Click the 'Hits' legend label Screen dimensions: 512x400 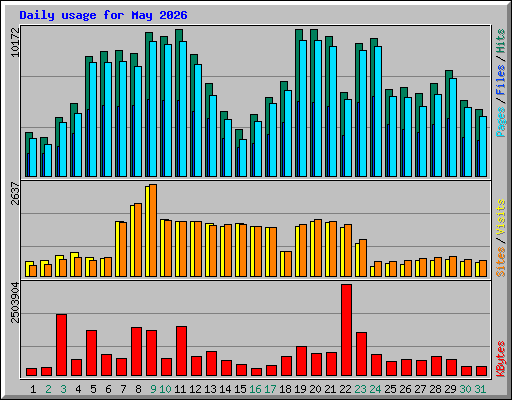click(501, 41)
